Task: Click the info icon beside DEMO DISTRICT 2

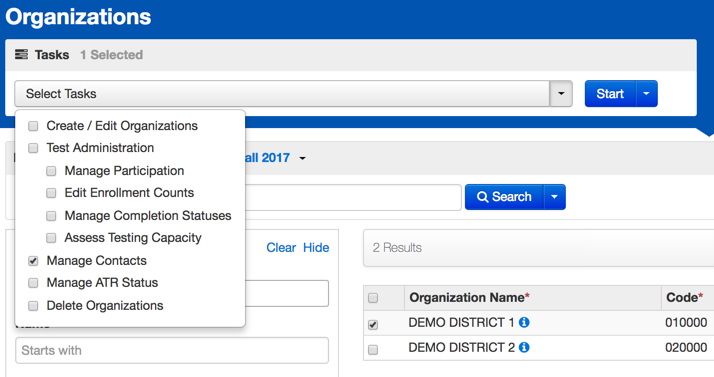Action: click(x=524, y=347)
